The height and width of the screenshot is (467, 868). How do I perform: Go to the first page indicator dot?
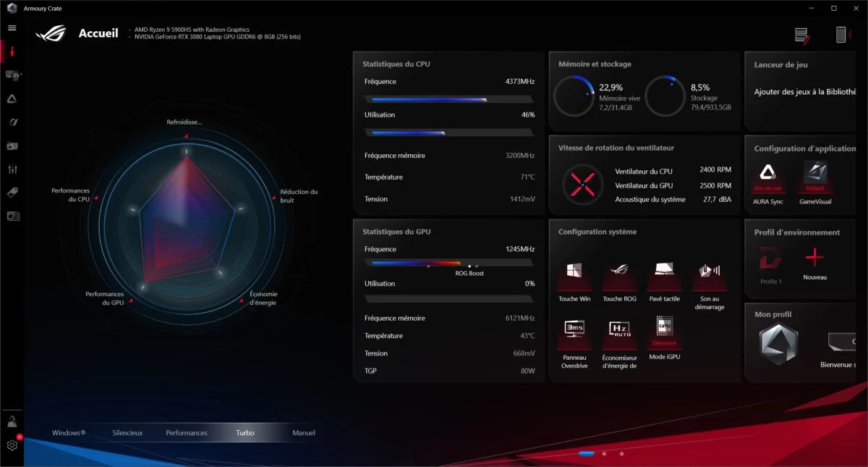tap(587, 454)
